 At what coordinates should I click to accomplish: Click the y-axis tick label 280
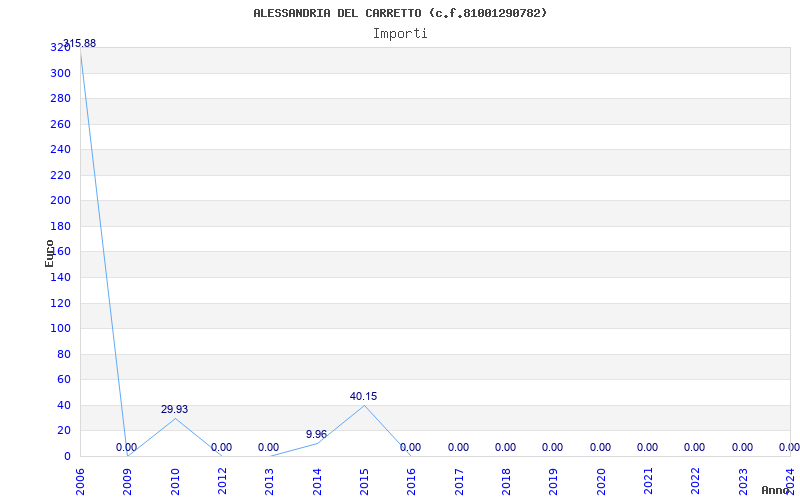point(60,98)
